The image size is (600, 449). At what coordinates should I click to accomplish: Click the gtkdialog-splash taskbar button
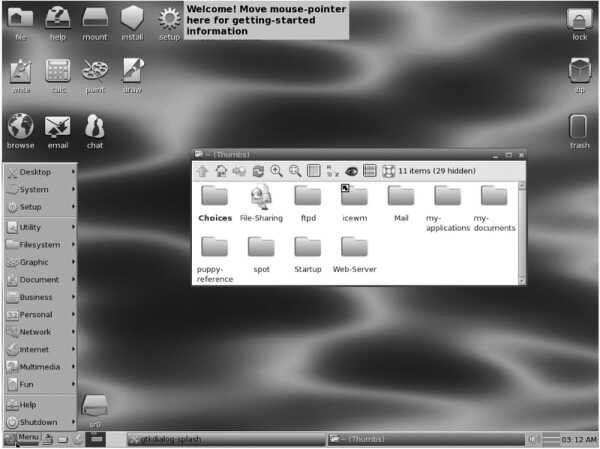[226, 439]
